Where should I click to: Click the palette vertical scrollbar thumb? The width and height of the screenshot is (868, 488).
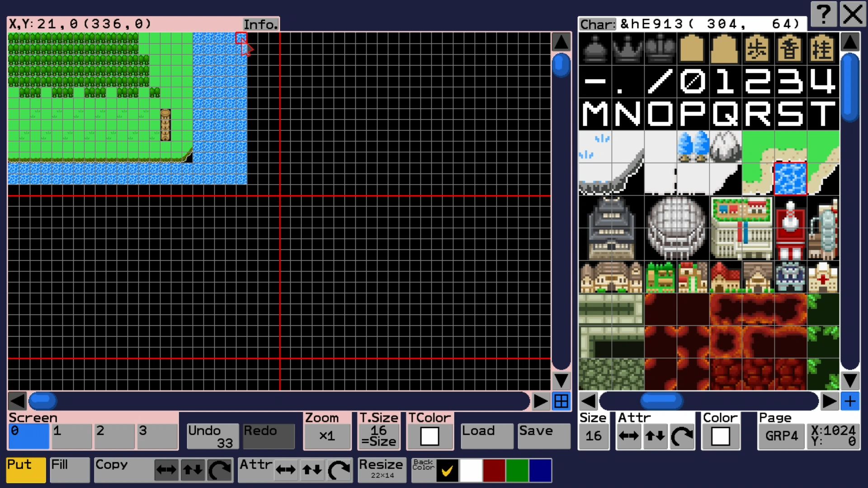point(850,87)
